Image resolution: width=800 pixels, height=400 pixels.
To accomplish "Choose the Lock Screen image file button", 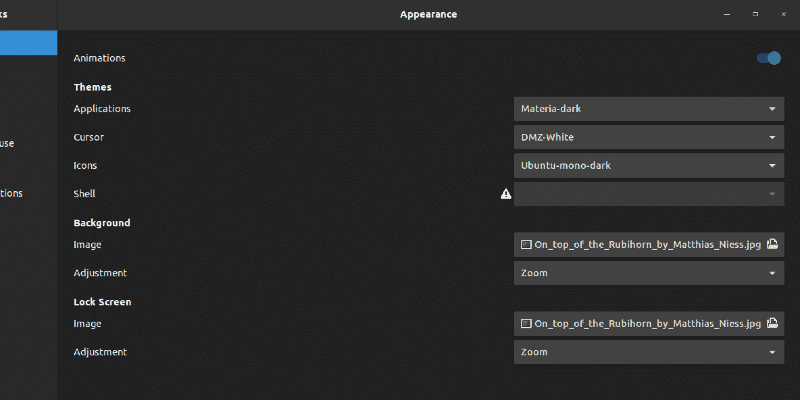I will (648, 323).
